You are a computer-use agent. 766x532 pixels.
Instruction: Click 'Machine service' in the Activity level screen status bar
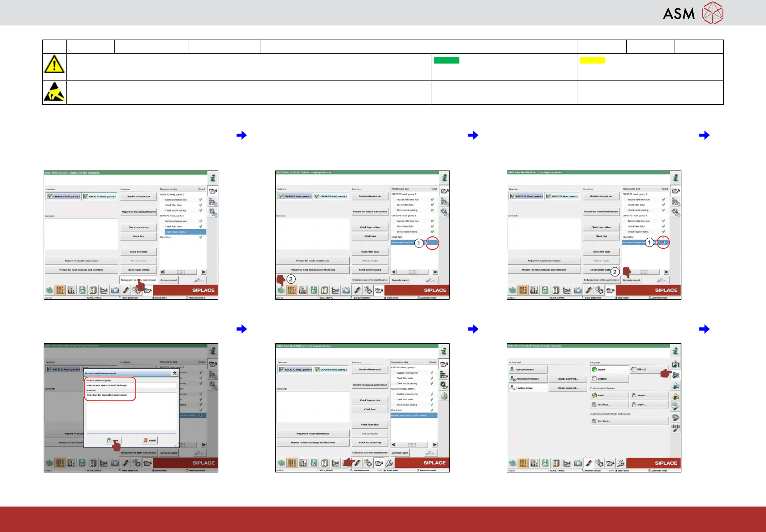[x=593, y=471]
